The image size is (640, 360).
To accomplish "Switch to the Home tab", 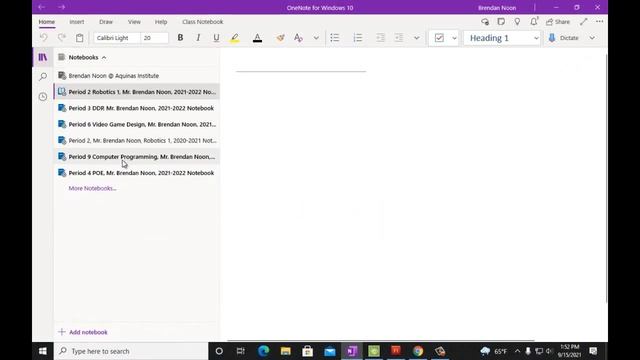I will 47,22.
